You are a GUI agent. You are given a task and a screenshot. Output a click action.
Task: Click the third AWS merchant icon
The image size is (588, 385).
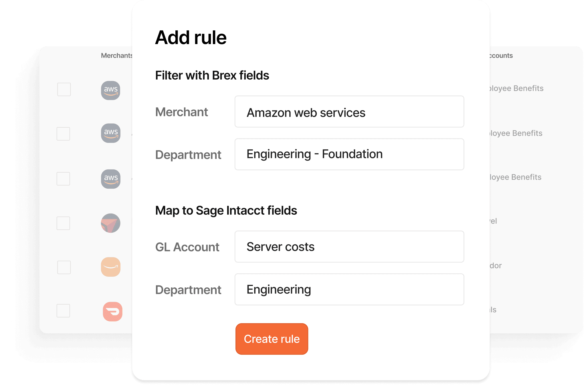click(110, 179)
